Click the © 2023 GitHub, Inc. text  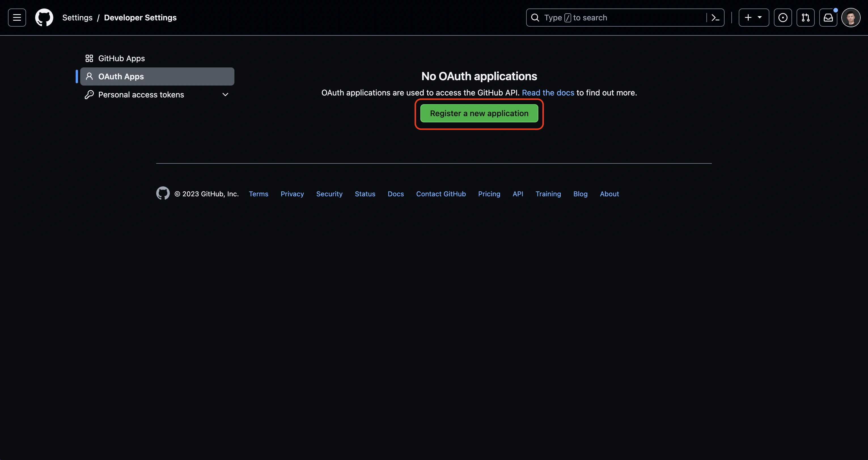(x=207, y=194)
